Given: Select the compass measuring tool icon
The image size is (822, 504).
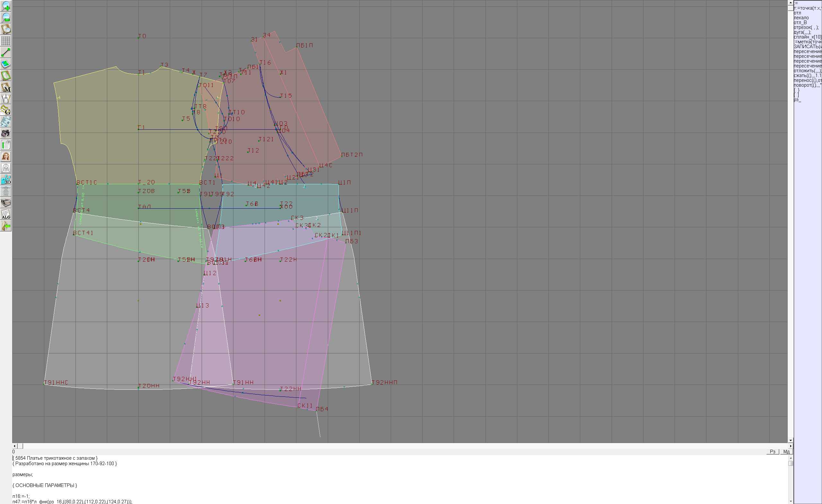Looking at the screenshot, I should point(6,99).
